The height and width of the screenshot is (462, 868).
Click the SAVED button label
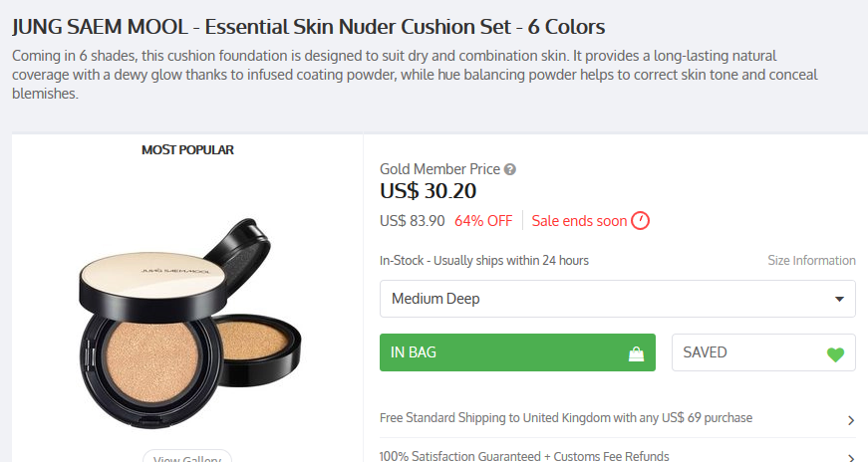pyautogui.click(x=705, y=352)
